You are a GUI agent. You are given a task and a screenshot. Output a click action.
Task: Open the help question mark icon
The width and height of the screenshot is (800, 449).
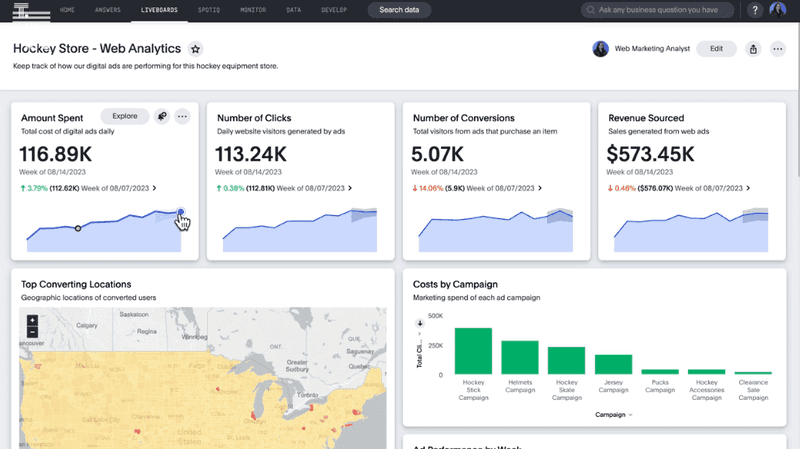pos(755,10)
